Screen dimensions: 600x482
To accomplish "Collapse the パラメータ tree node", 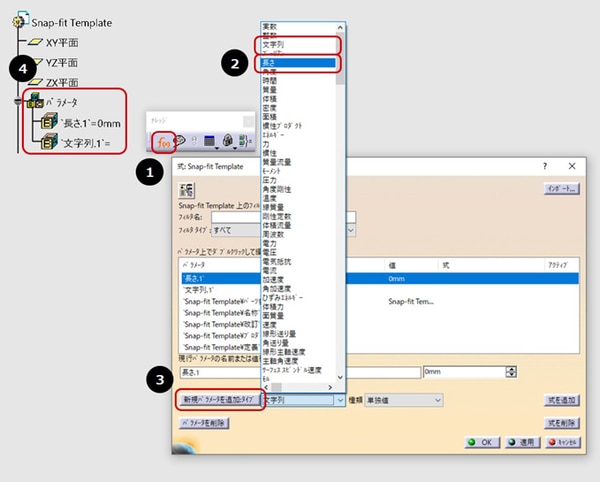I will pyautogui.click(x=18, y=101).
